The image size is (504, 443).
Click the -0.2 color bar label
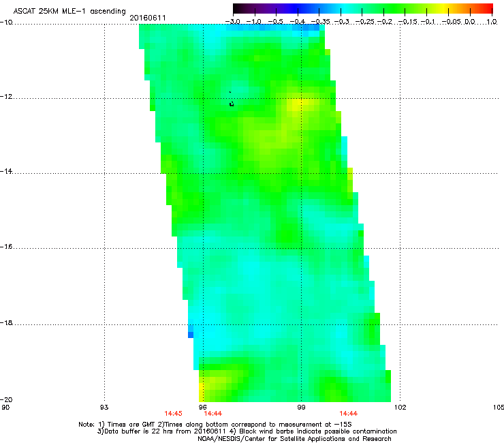pyautogui.click(x=385, y=22)
